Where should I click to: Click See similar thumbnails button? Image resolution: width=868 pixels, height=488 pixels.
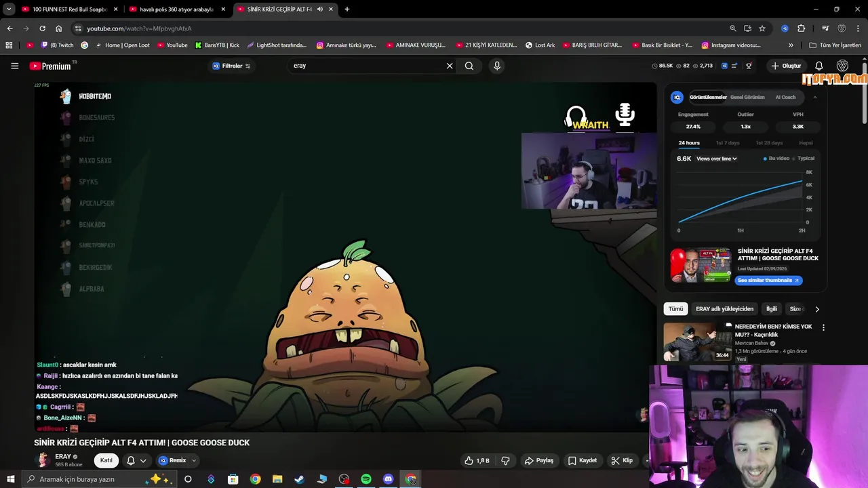pos(768,281)
